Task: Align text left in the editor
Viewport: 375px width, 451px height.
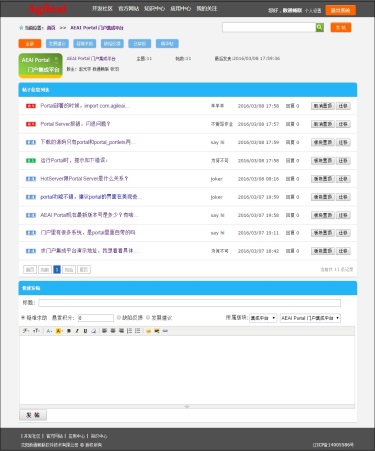Action: click(104, 331)
